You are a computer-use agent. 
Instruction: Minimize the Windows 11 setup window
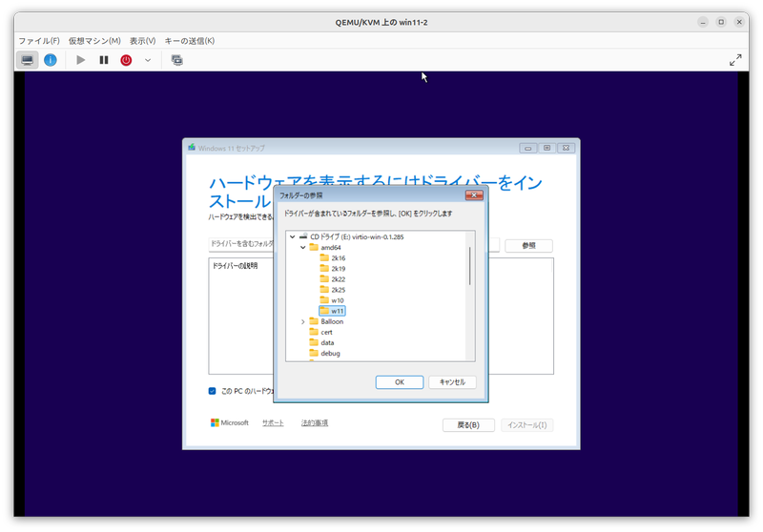point(528,148)
